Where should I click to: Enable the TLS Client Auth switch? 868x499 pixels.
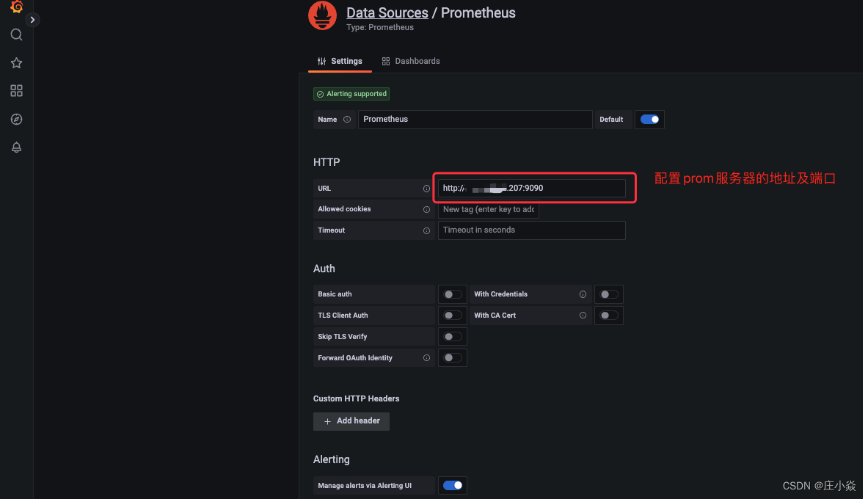click(452, 316)
